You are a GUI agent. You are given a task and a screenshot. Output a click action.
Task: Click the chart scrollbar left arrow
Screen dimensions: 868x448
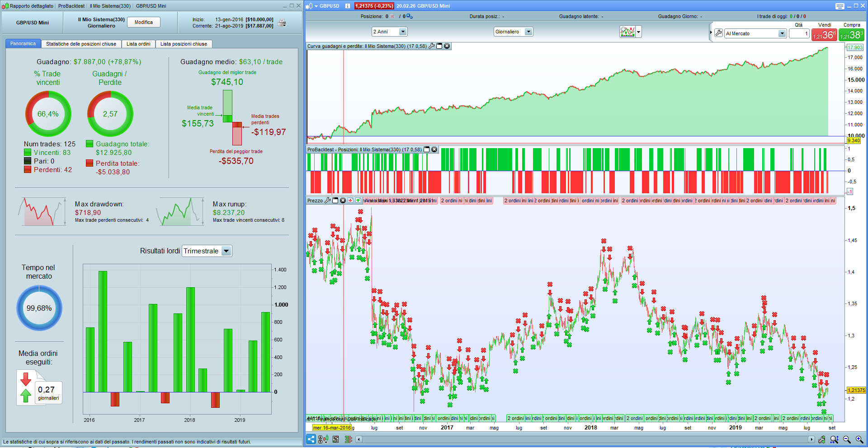click(359, 439)
